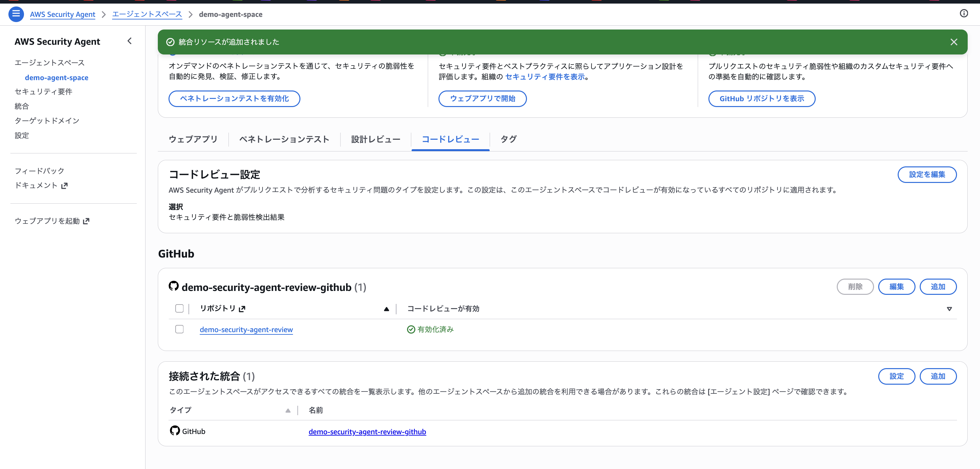Open the hamburger navigation menu
The image size is (980, 469).
pyautogui.click(x=16, y=14)
